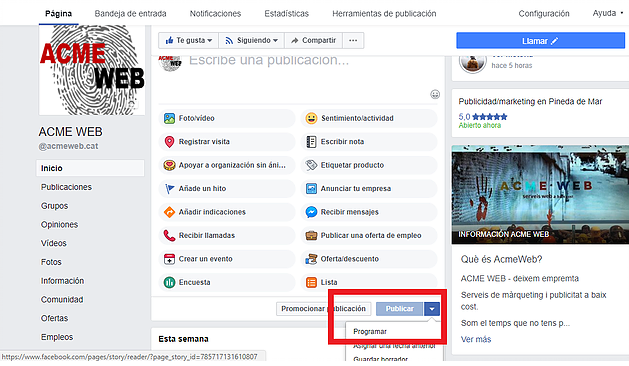Select Asignar una fecha anterior option

(394, 346)
